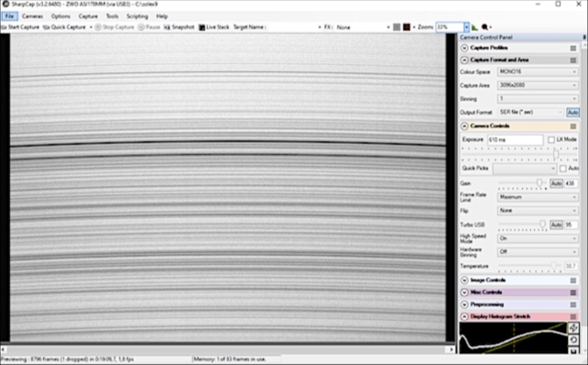Open the Binning dropdown
The height and width of the screenshot is (365, 588).
(538, 99)
